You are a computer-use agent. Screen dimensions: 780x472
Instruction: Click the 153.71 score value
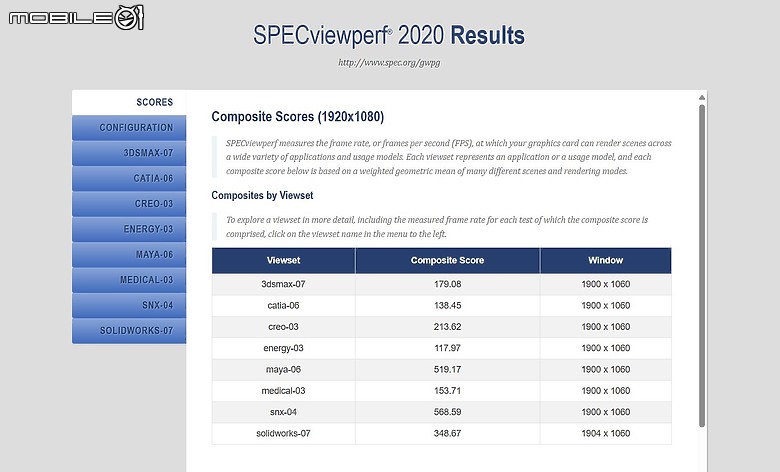pyautogui.click(x=448, y=391)
